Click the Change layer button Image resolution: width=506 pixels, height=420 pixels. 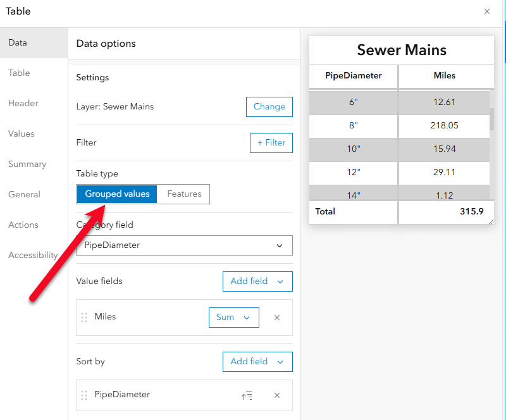coord(269,107)
